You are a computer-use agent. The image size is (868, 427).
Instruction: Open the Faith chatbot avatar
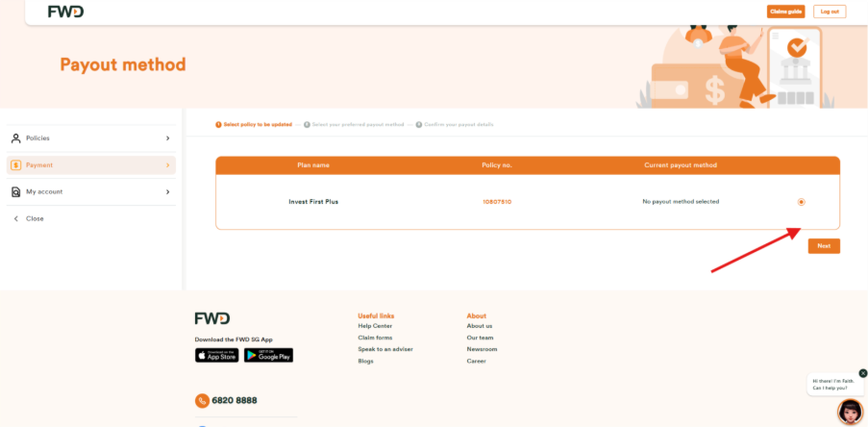tap(850, 412)
